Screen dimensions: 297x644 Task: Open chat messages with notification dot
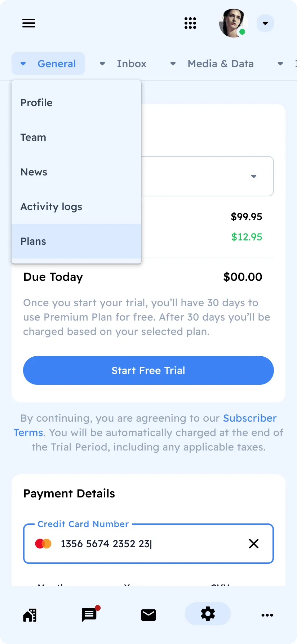(x=89, y=615)
